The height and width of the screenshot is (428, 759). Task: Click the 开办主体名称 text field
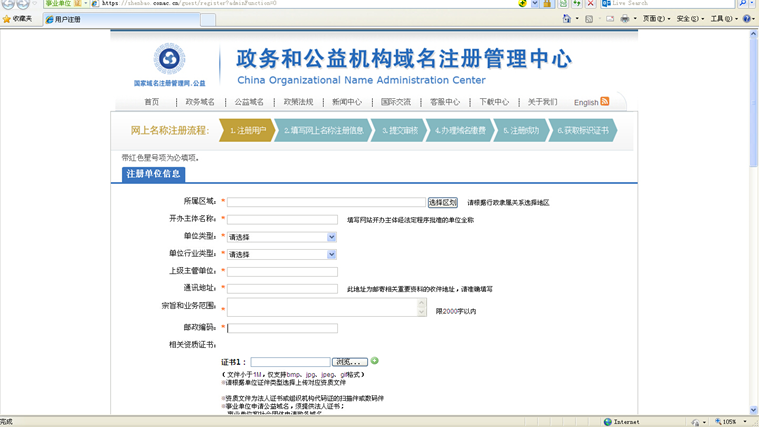282,219
